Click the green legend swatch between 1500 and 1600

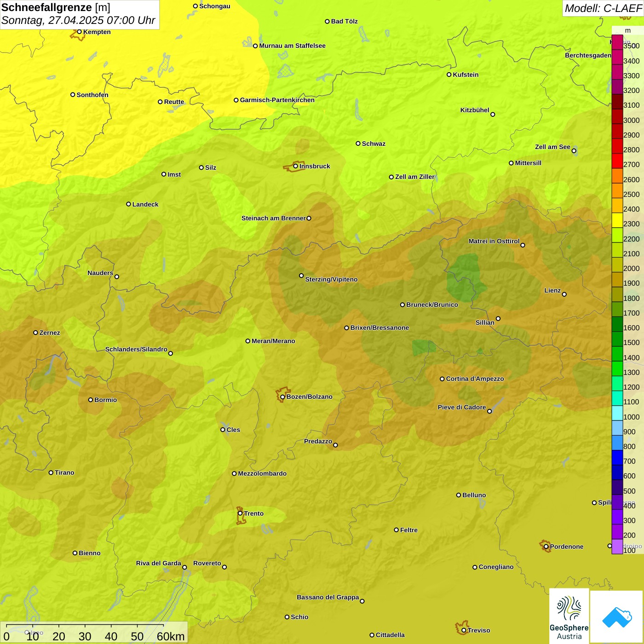click(x=617, y=339)
